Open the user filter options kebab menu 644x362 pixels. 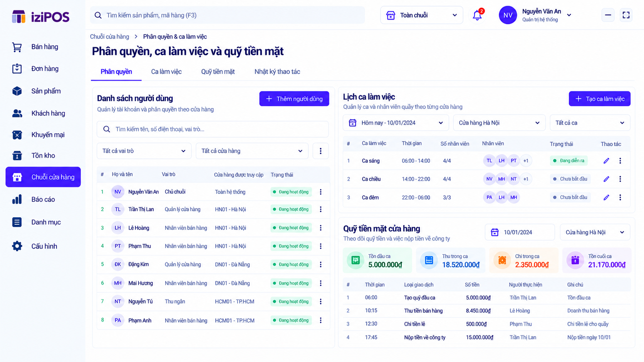tap(320, 151)
